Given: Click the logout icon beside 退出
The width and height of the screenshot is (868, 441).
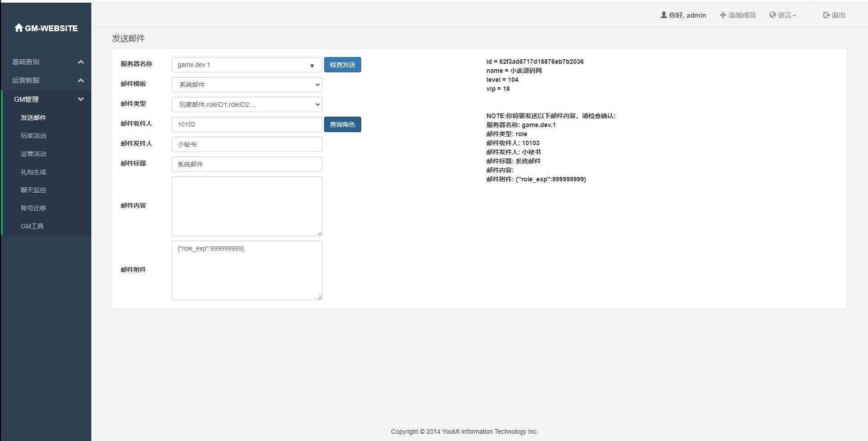Looking at the screenshot, I should click(826, 15).
